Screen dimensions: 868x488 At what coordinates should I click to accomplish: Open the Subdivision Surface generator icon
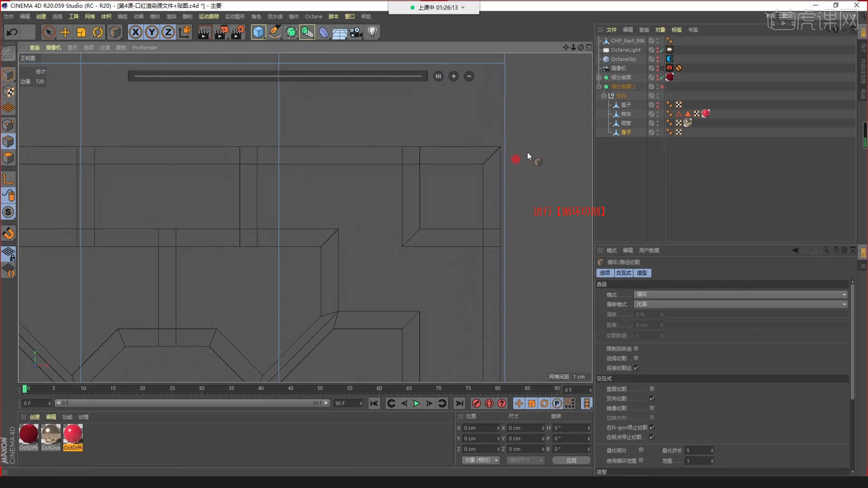point(291,32)
